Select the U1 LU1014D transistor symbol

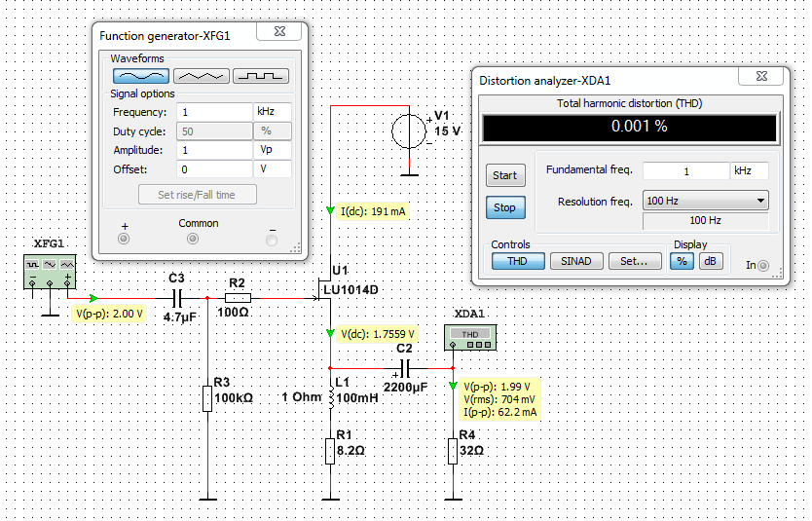coord(326,289)
